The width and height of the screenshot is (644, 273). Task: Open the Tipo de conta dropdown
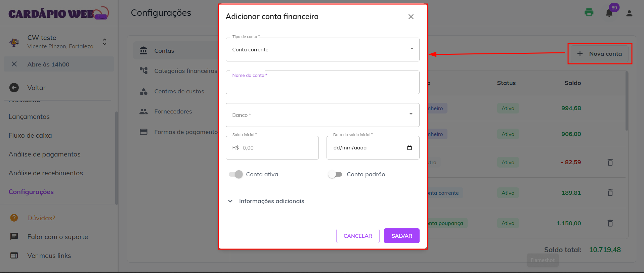[x=322, y=49]
